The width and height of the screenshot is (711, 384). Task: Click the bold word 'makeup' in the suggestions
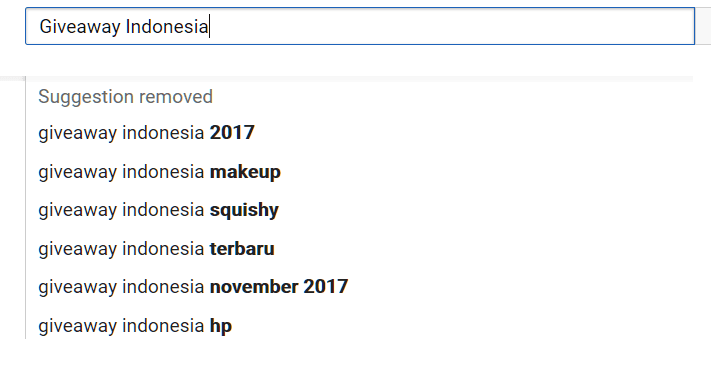[245, 172]
